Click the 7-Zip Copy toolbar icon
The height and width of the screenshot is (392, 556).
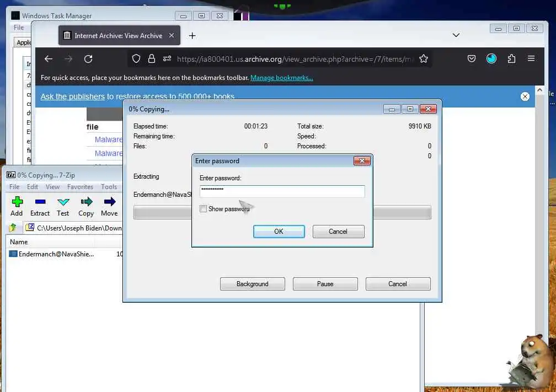point(86,206)
